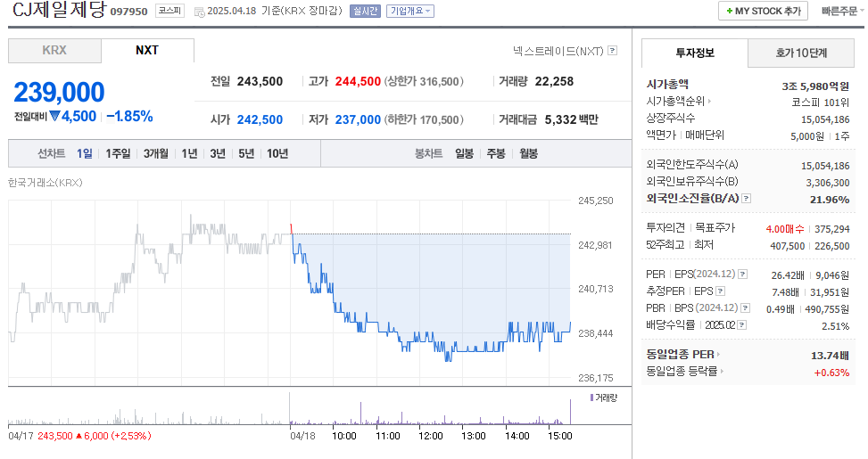Click the stock code 097950

point(129,12)
